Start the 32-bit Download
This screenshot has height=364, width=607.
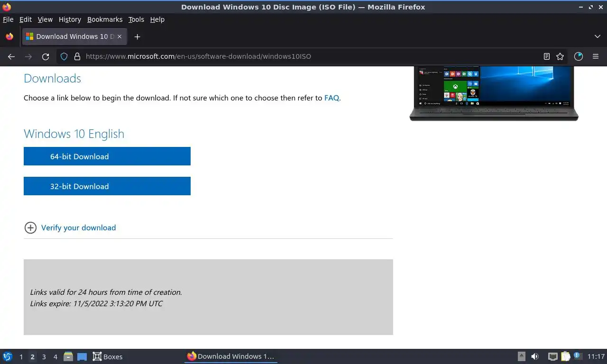[107, 186]
